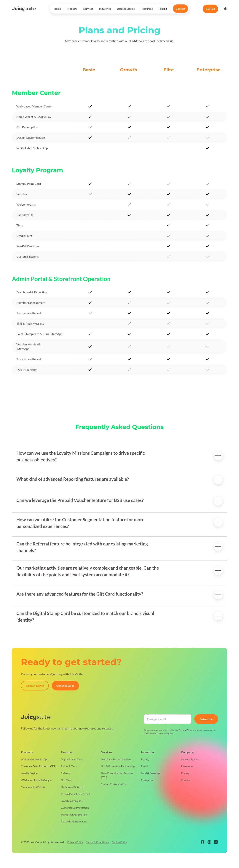The width and height of the screenshot is (239, 868).
Task: Click the Book A Demo button
Action: 35,685
